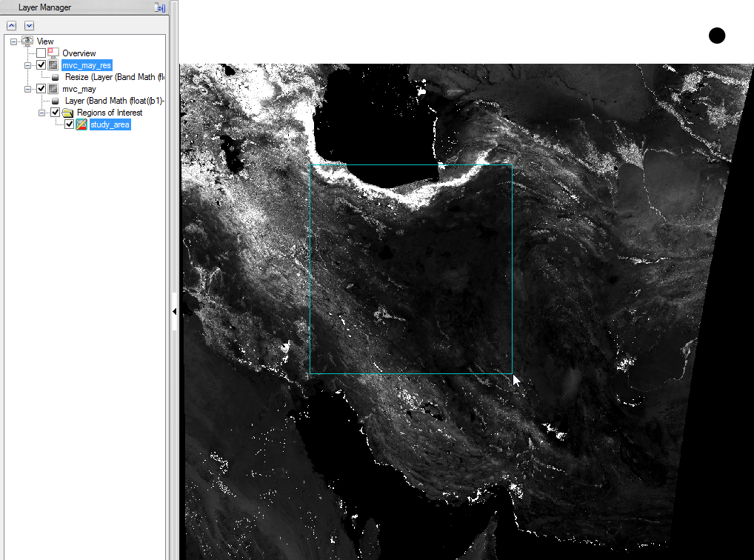Click the View eye icon
Screen dimensions: 754x560
click(28, 41)
